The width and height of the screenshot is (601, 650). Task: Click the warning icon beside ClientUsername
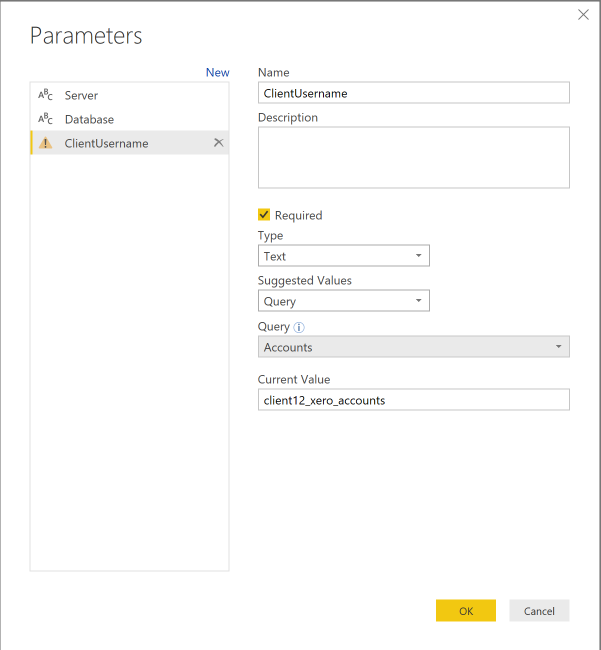(x=45, y=143)
